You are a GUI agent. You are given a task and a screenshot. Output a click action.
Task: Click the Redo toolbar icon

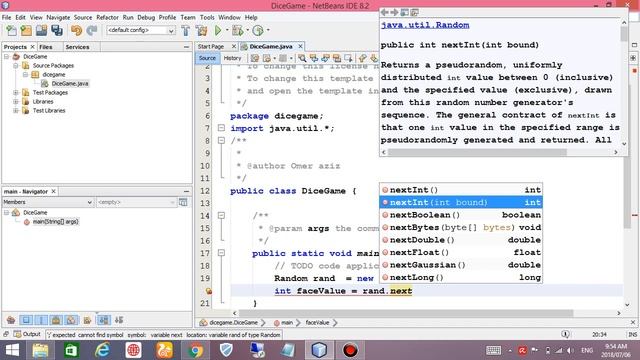click(92, 30)
